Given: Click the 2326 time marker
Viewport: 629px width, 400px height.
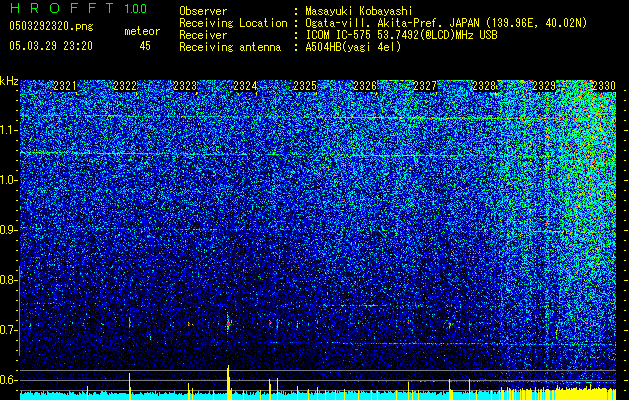Looking at the screenshot, I should coord(365,86).
